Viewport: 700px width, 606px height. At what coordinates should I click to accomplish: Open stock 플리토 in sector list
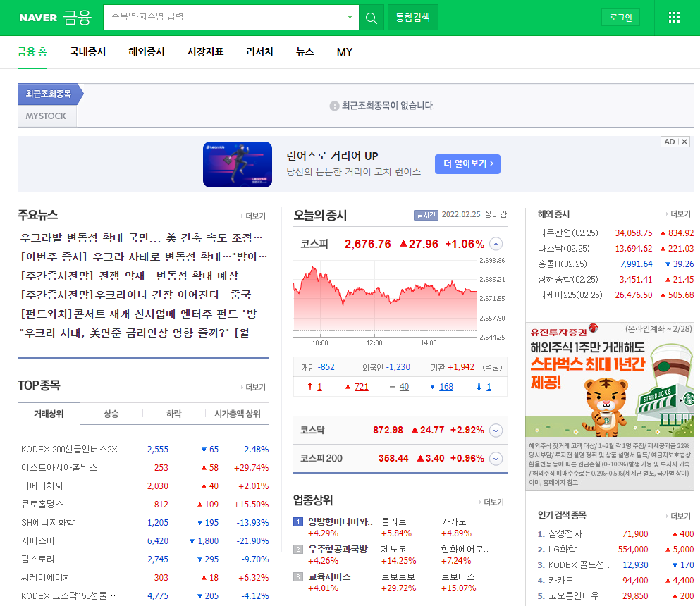point(394,521)
